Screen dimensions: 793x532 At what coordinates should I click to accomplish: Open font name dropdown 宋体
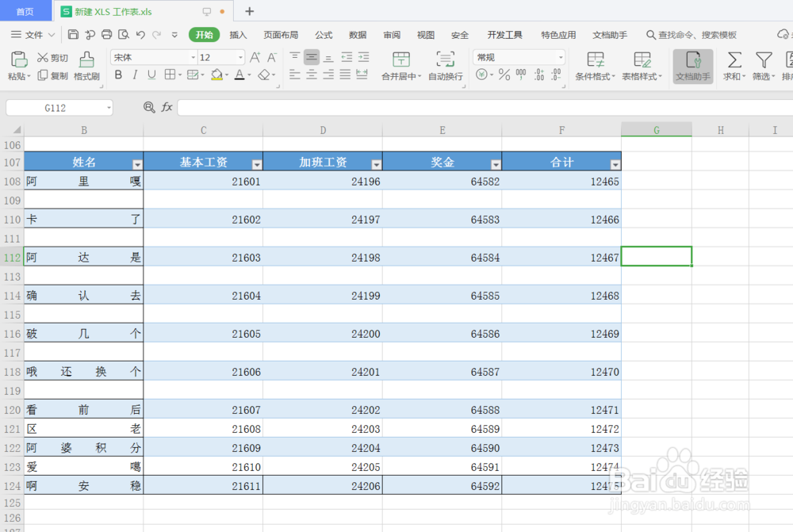pyautogui.click(x=193, y=57)
